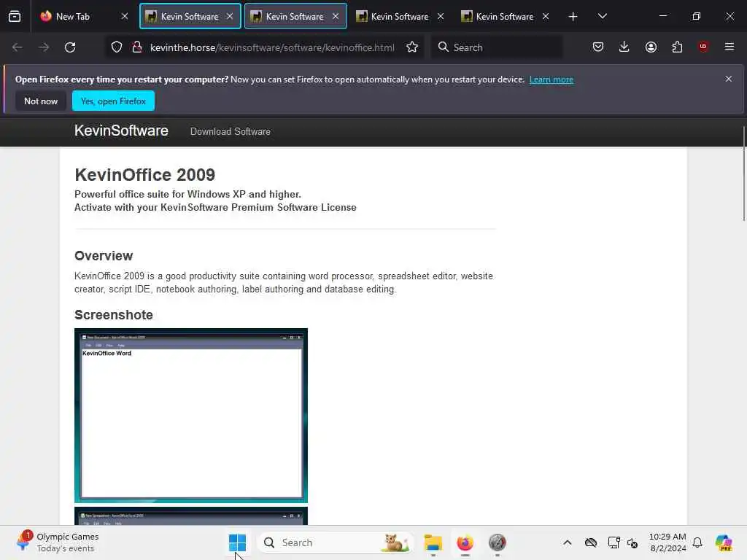Go forward with the forward arrow
Viewport: 747px width, 560px height.
(43, 47)
